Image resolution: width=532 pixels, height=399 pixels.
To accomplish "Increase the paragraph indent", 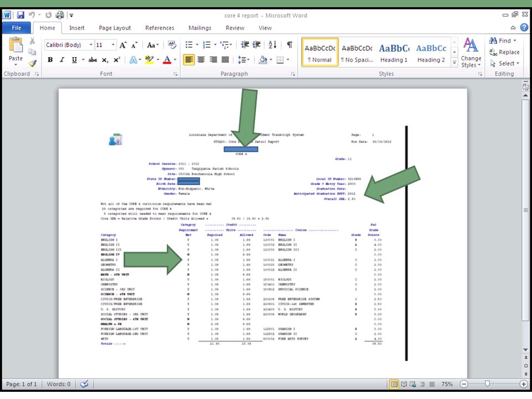I will 257,44.
